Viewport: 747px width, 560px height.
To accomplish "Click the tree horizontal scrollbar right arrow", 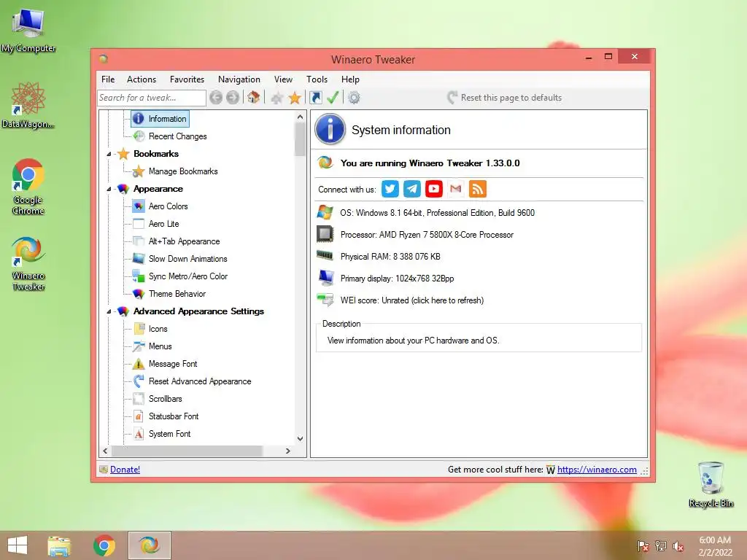I will [287, 451].
